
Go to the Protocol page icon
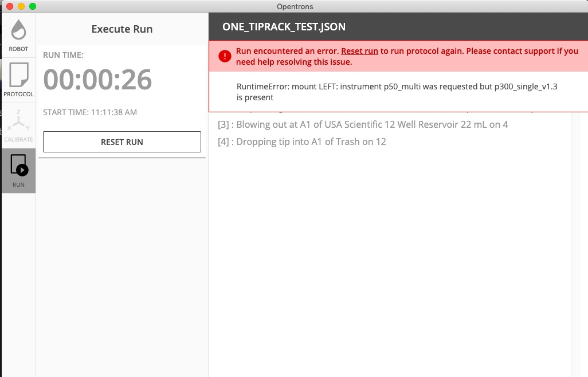point(18,75)
